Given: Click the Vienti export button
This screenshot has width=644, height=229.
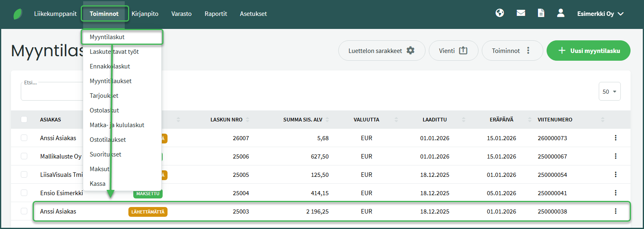Looking at the screenshot, I should (453, 51).
